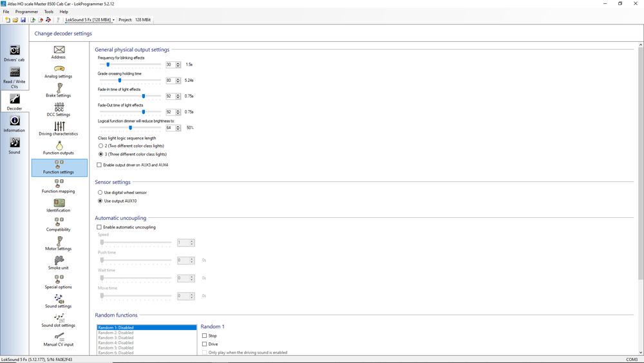644x363 pixels.
Task: Open the Programmer menu
Action: (26, 12)
